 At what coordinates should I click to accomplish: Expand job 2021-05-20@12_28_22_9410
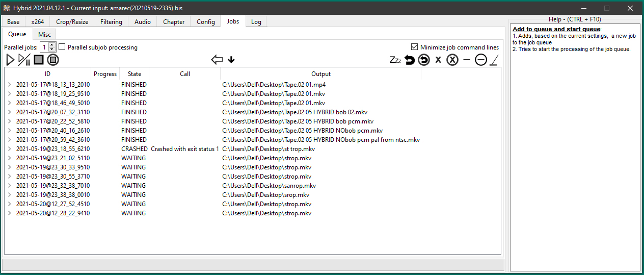coord(9,213)
